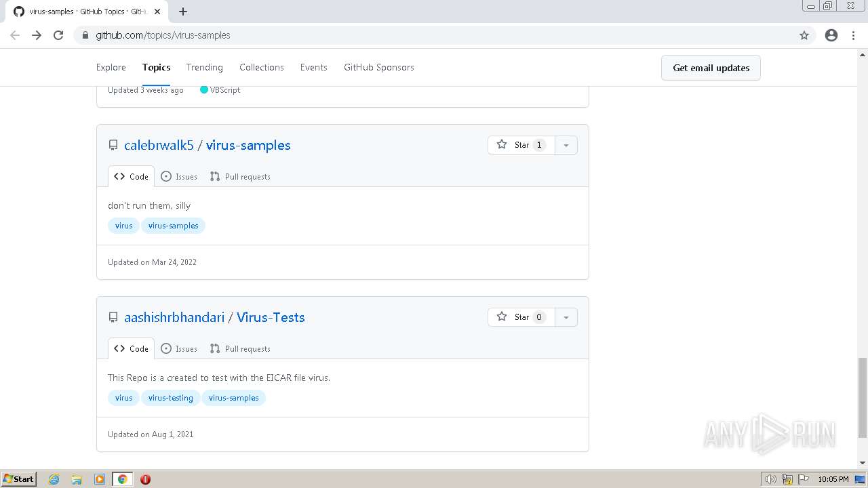Go forward with the browser arrow

coord(37,35)
